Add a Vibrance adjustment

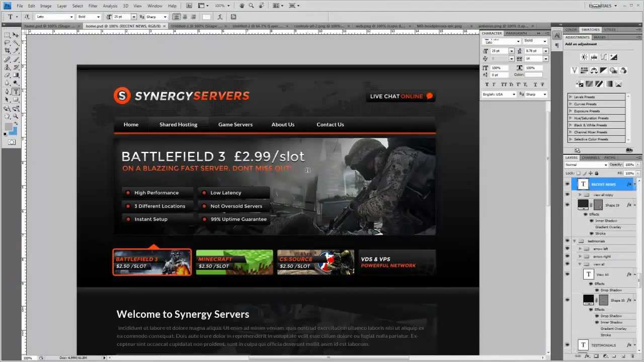point(575,70)
